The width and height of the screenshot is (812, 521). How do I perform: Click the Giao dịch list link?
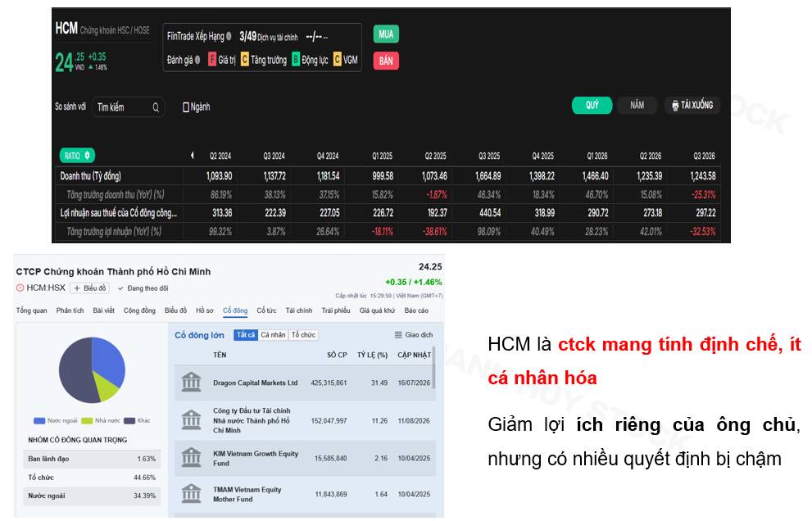coord(414,335)
